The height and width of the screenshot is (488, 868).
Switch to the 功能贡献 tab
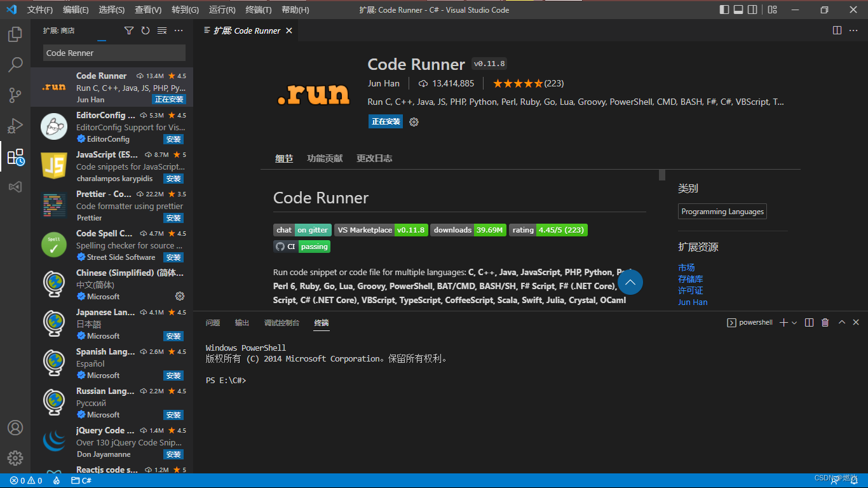point(325,158)
